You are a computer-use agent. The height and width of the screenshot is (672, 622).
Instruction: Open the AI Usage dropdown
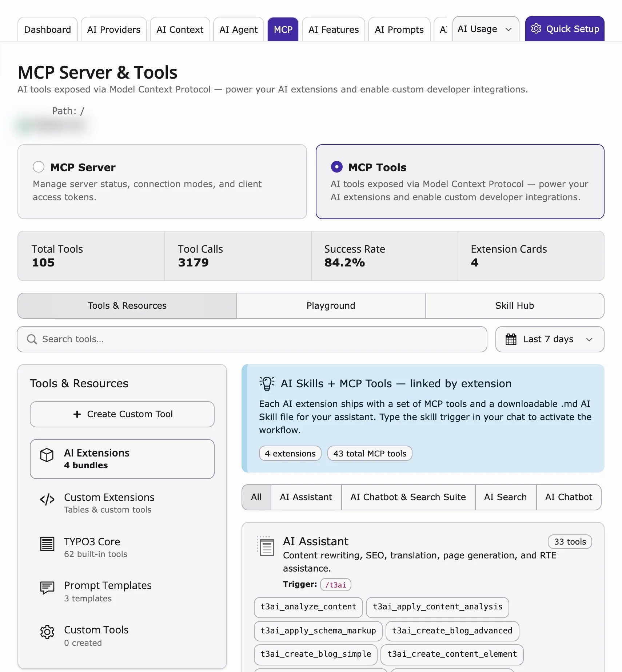486,29
